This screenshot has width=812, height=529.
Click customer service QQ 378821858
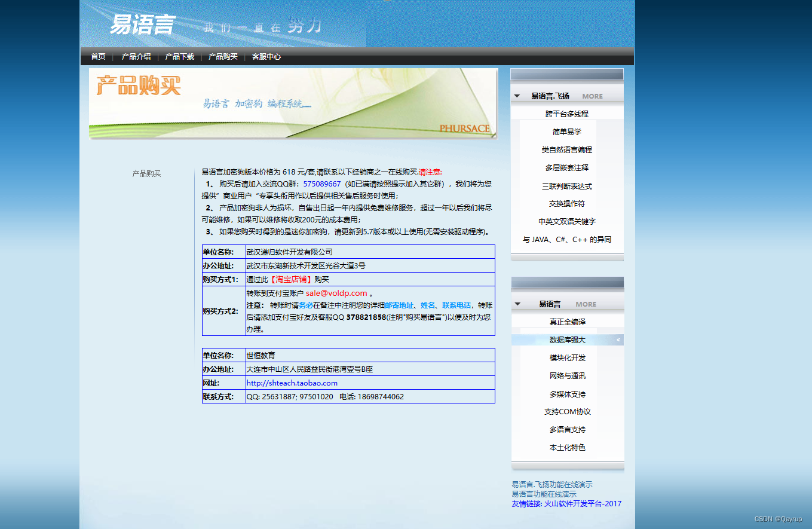pyautogui.click(x=366, y=317)
